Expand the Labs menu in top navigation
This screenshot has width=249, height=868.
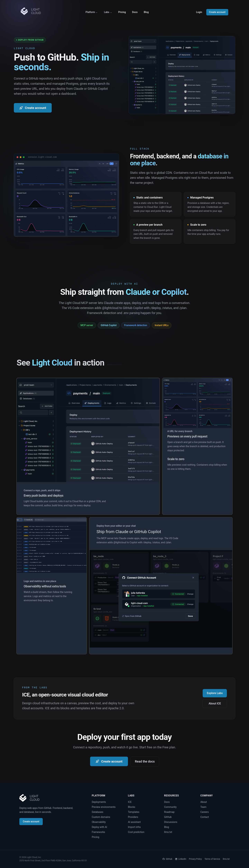108,12
